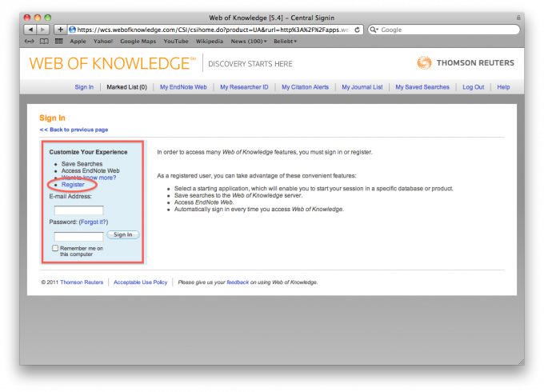This screenshot has width=544, height=392.
Task: Expand the Beliebt bookmarks folder
Action: click(x=285, y=42)
